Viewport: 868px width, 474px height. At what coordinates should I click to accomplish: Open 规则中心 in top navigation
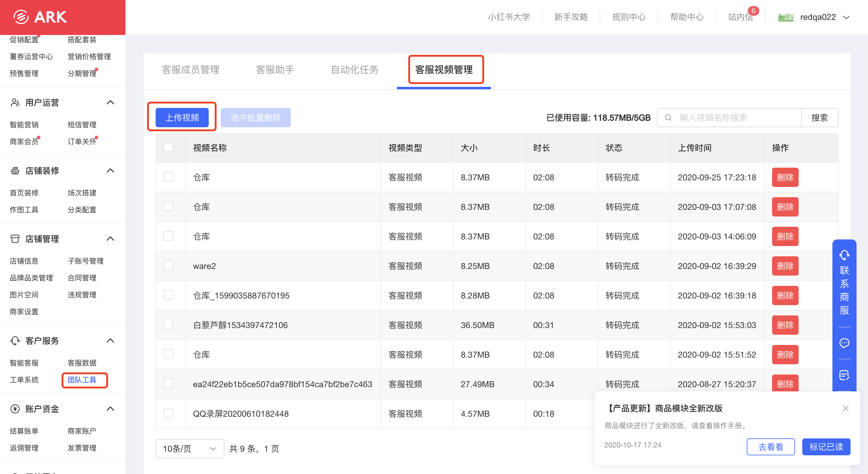[629, 17]
